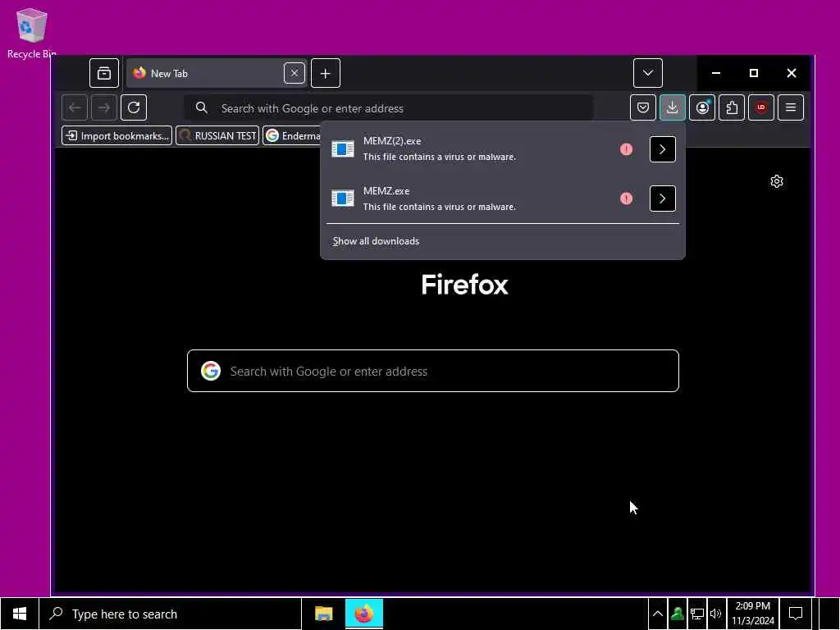Expand the list all tabs dropdown
The width and height of the screenshot is (840, 630).
648,73
